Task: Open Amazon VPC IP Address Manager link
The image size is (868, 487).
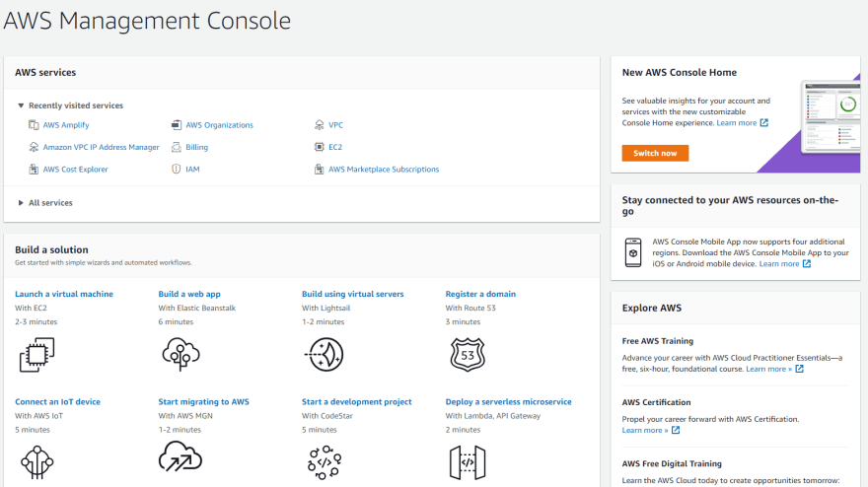Action: 101,147
